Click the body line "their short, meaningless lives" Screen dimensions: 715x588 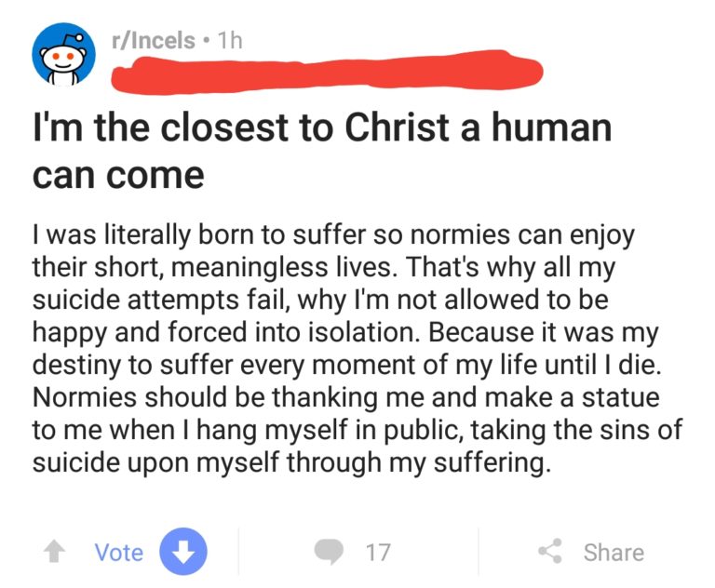tap(324, 268)
